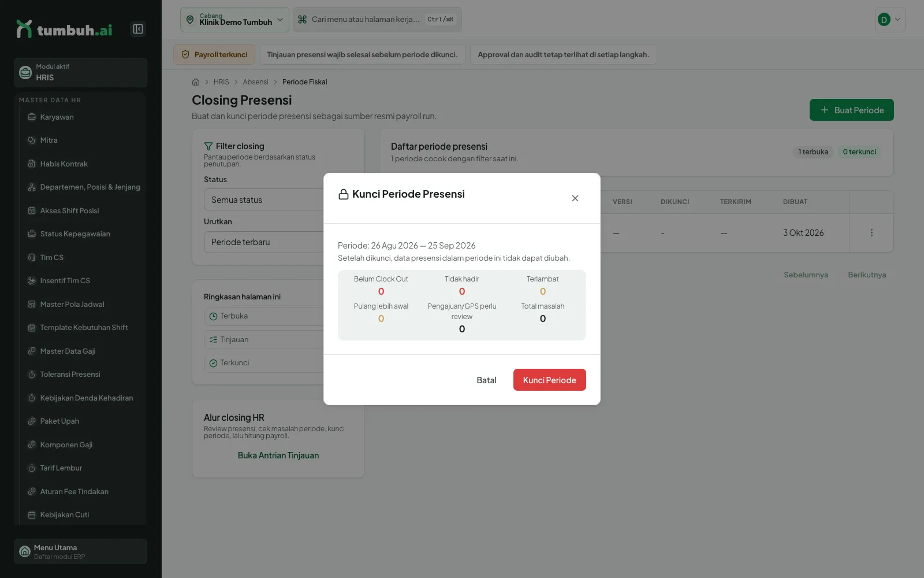Go to Menu Utama module list
The width and height of the screenshot is (924, 578).
point(81,551)
